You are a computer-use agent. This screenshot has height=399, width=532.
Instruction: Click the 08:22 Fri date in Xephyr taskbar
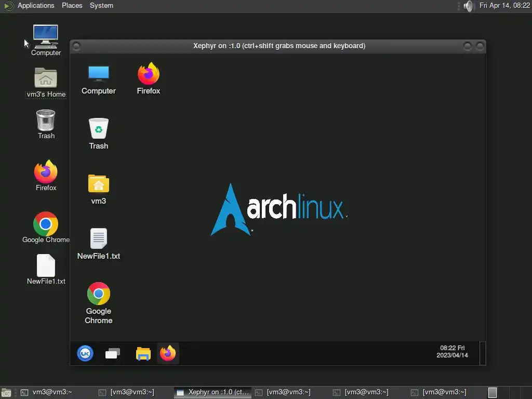tap(453, 352)
